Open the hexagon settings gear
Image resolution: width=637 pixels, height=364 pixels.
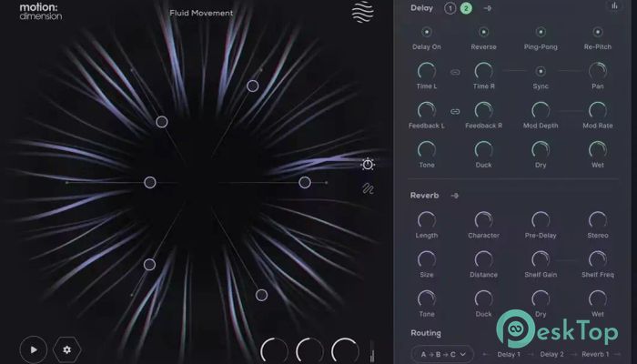tap(66, 349)
